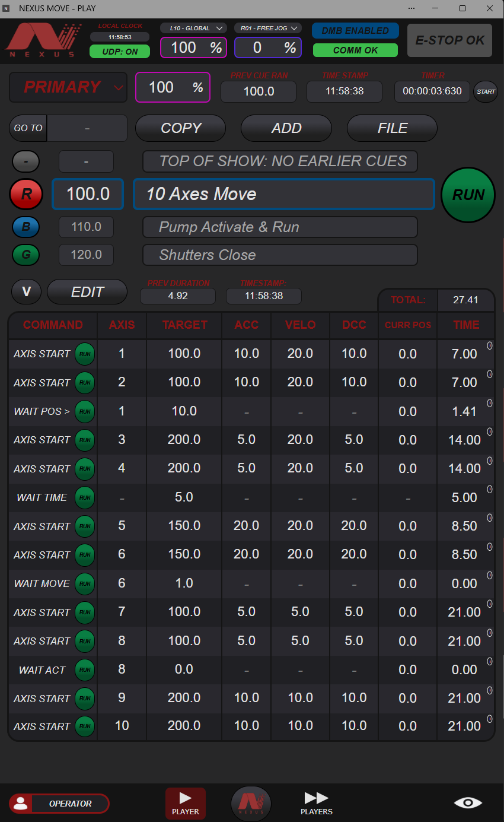
Task: Click the large green RUN button
Action: (468, 195)
